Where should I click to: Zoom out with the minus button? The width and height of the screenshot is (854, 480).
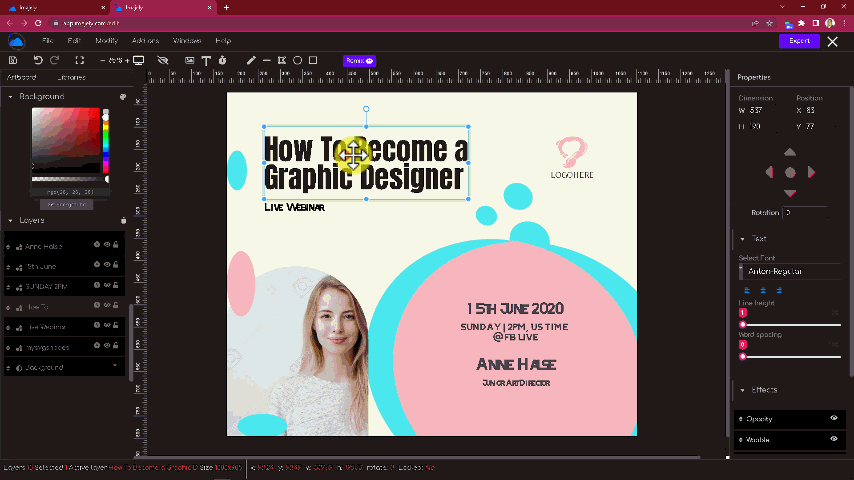click(102, 60)
